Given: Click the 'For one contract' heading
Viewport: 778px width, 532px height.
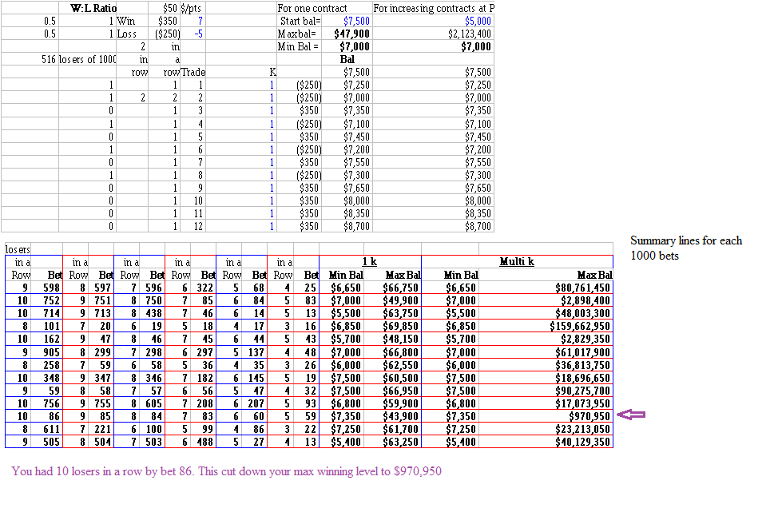Looking at the screenshot, I should click(x=312, y=8).
